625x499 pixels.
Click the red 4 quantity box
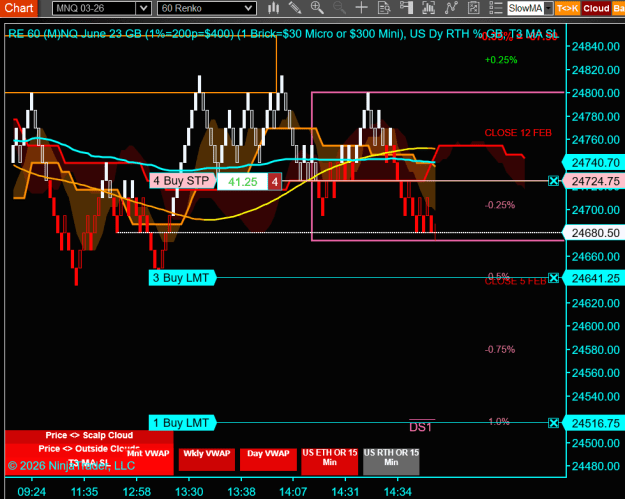pyautogui.click(x=275, y=182)
